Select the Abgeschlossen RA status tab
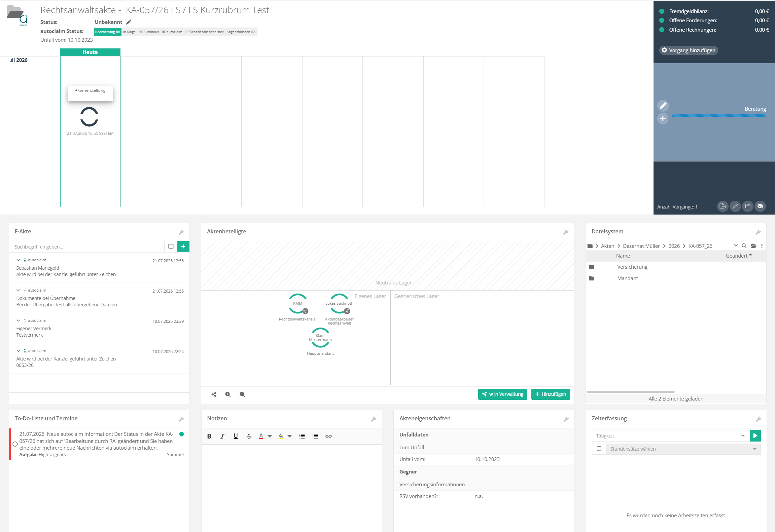775x532 pixels. [241, 32]
